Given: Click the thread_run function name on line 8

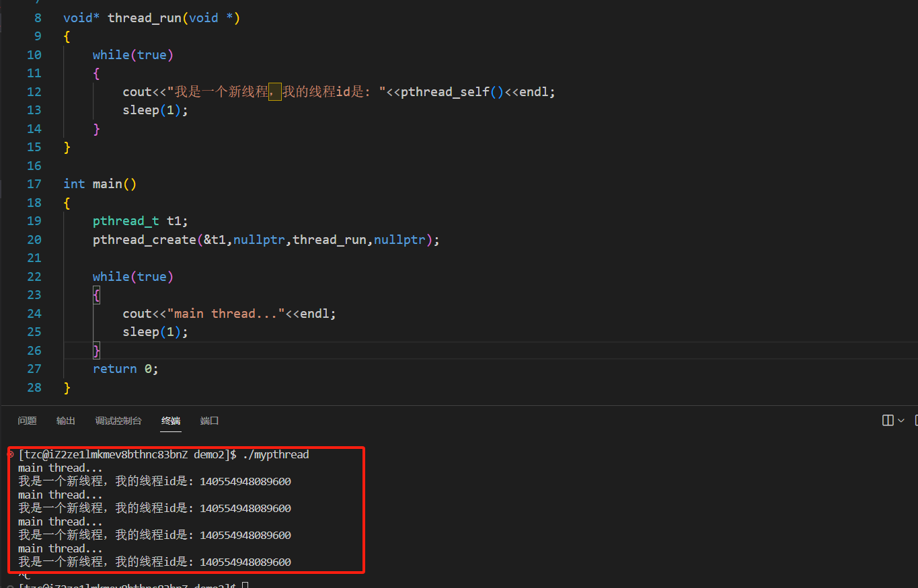Looking at the screenshot, I should point(145,18).
